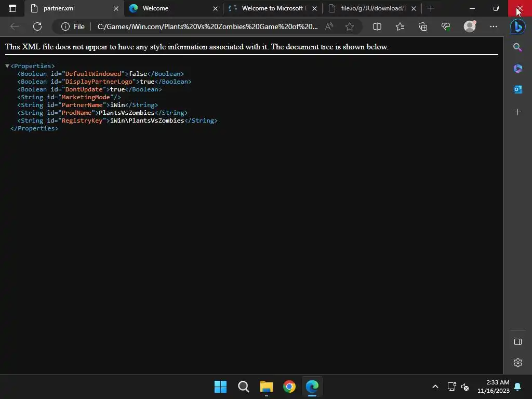Open Windows taskbar search
Screen dimensions: 532x399
(244, 387)
